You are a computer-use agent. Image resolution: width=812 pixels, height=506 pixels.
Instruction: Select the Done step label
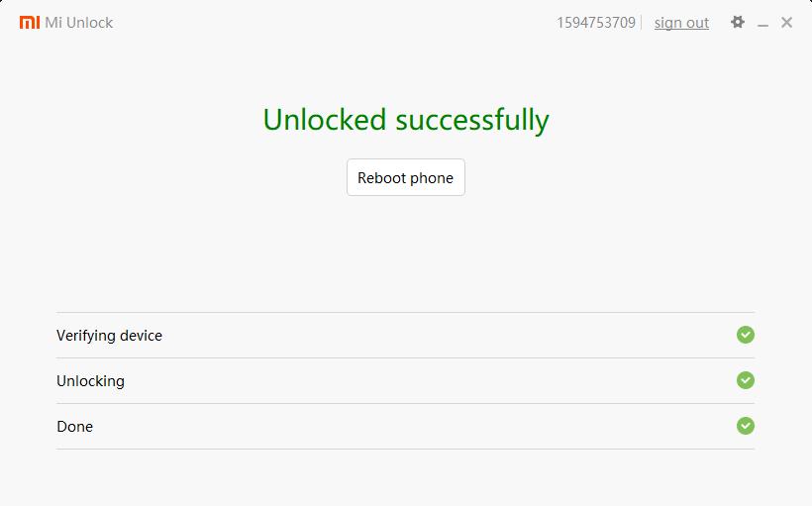pos(74,427)
